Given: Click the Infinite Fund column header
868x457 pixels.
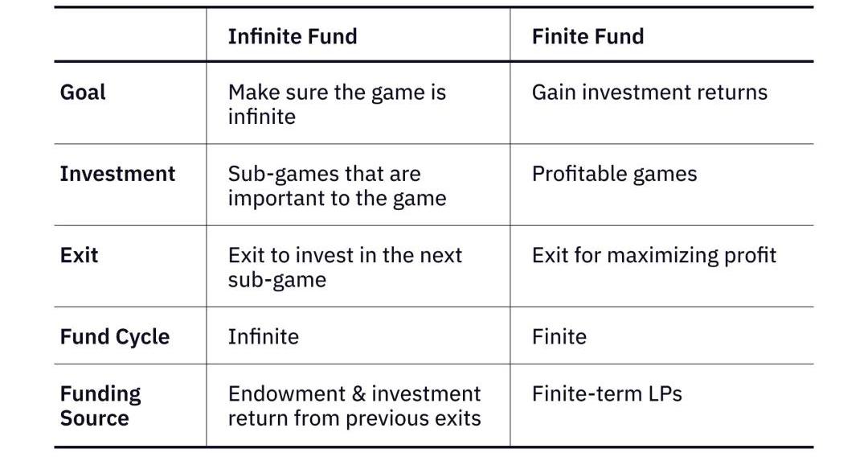Looking at the screenshot, I should (x=293, y=36).
